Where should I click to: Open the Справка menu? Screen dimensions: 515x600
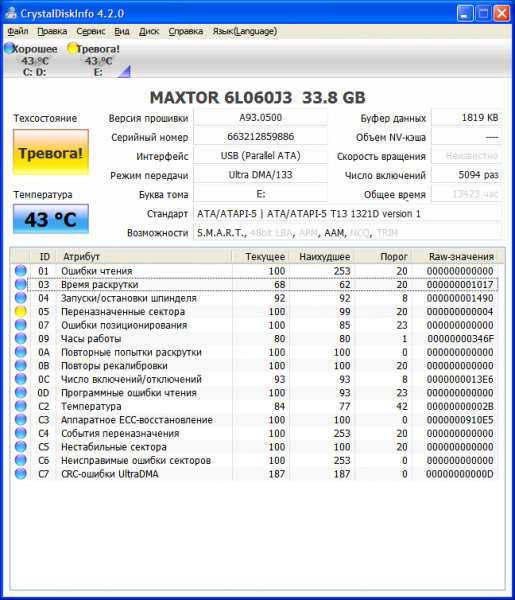pyautogui.click(x=186, y=31)
